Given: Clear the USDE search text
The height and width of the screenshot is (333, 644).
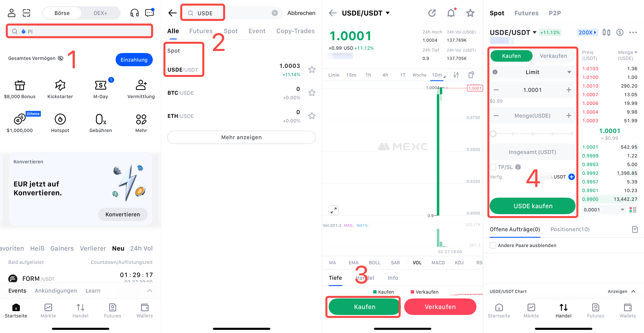Looking at the screenshot, I should click(x=275, y=13).
